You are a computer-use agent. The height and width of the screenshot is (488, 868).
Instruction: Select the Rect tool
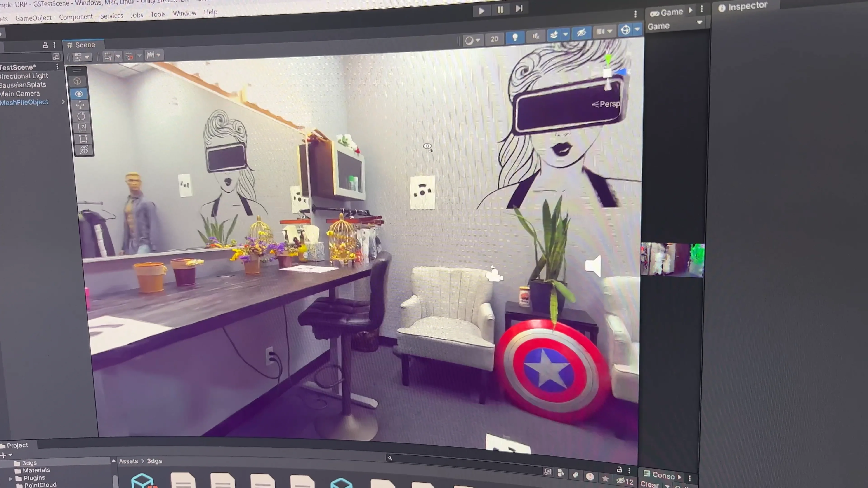[x=83, y=138]
